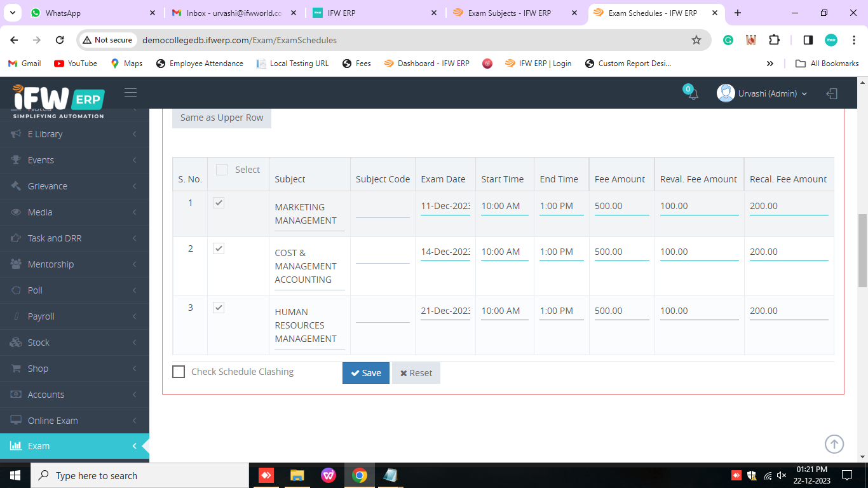Save the exam schedule
Image resolution: width=868 pixels, height=488 pixels.
pyautogui.click(x=366, y=373)
